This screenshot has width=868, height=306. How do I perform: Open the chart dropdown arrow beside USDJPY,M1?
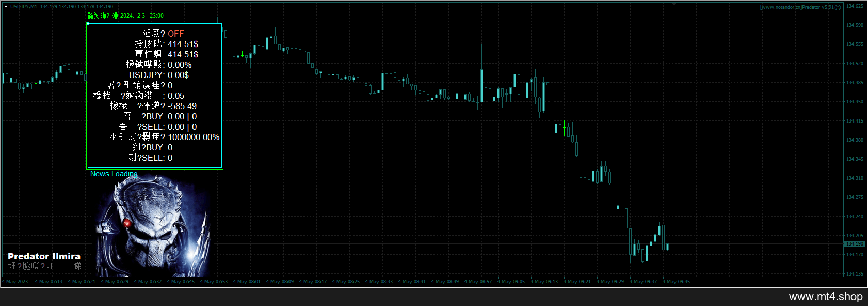coord(6,7)
